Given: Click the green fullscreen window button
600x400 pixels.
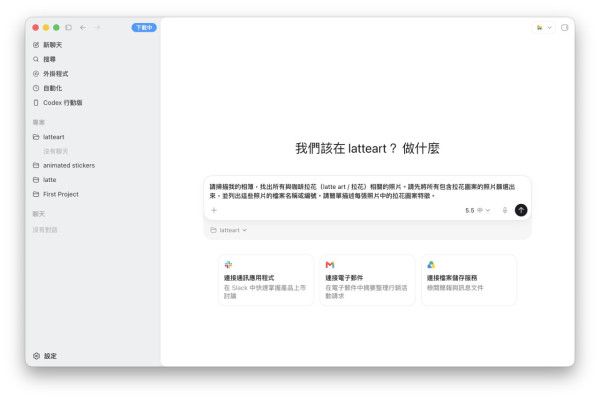Looking at the screenshot, I should pyautogui.click(x=56, y=28).
